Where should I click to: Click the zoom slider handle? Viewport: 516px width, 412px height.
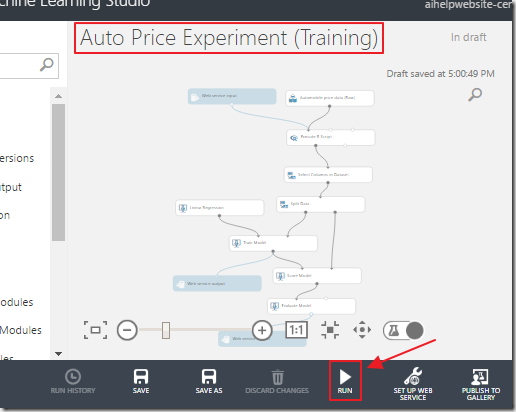(166, 330)
